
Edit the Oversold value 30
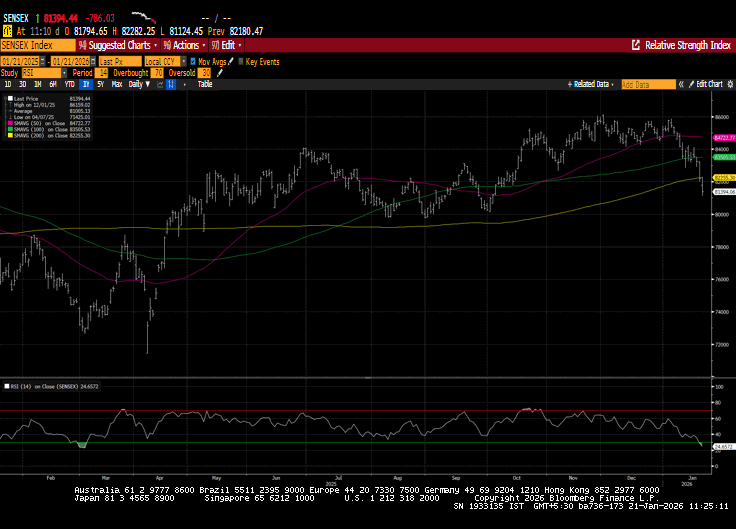point(204,73)
